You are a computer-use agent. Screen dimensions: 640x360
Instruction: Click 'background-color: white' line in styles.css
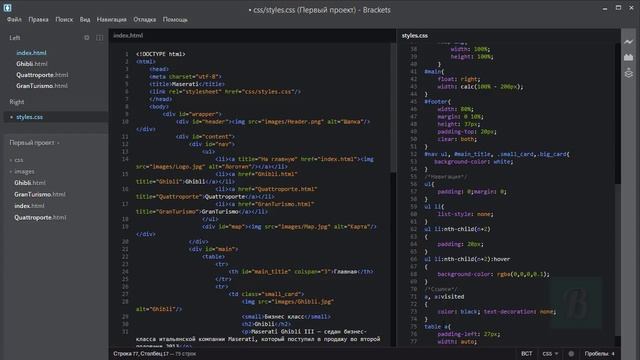coord(473,162)
